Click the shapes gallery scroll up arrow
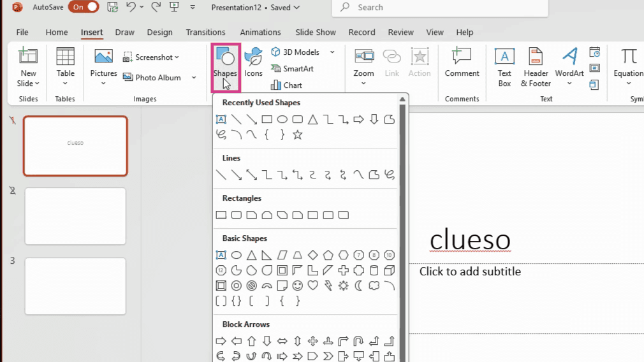 (402, 99)
